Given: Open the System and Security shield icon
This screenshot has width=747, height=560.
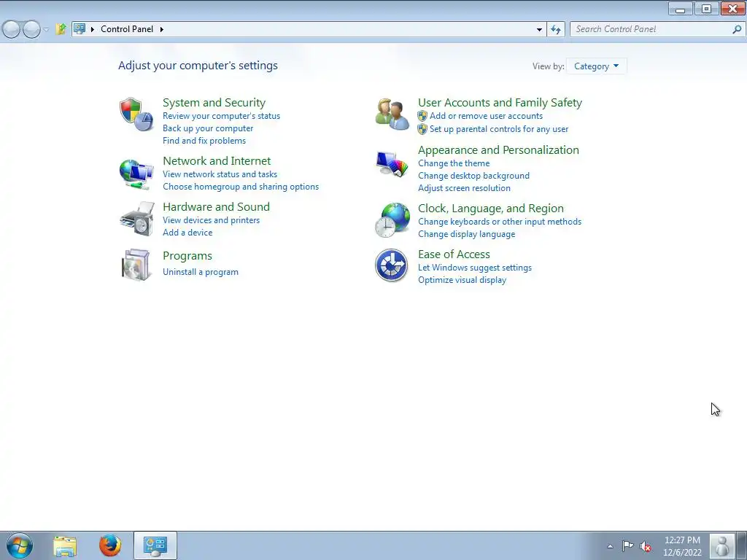Looking at the screenshot, I should coord(136,114).
